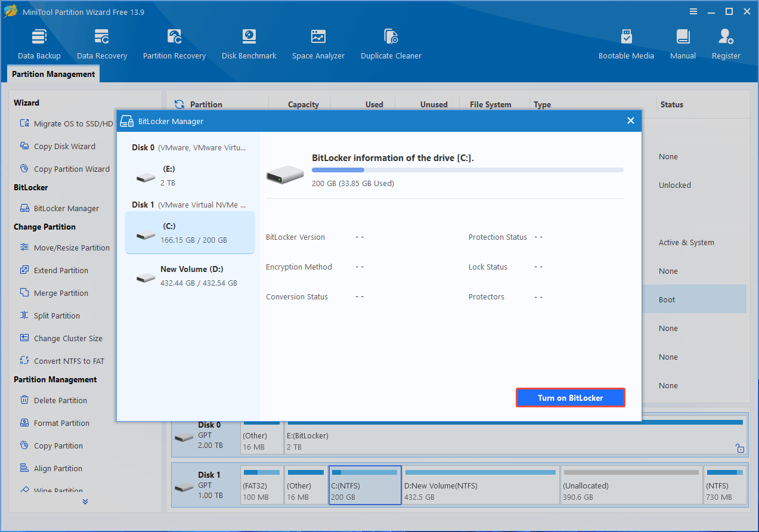Click the Split Partition icon
The height and width of the screenshot is (532, 759).
tap(24, 316)
